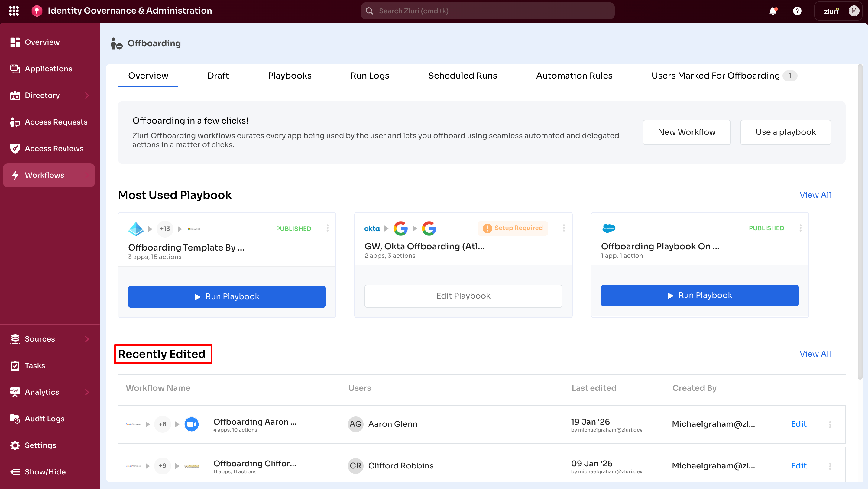Open the notifications bell

point(773,11)
